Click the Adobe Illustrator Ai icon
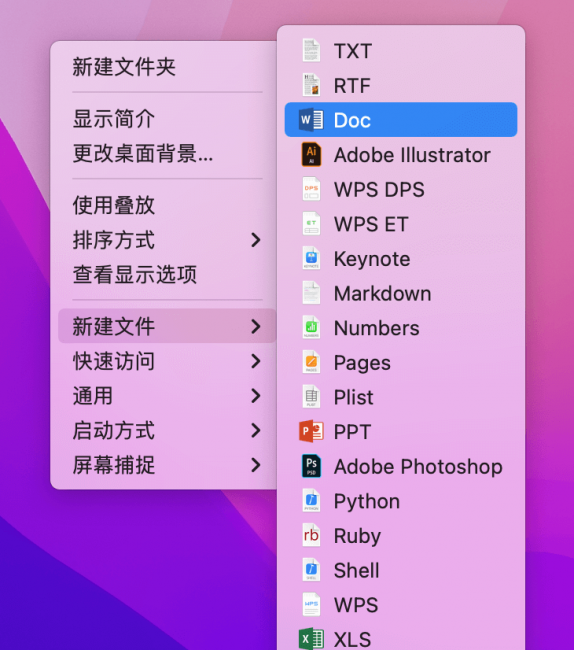 [311, 154]
